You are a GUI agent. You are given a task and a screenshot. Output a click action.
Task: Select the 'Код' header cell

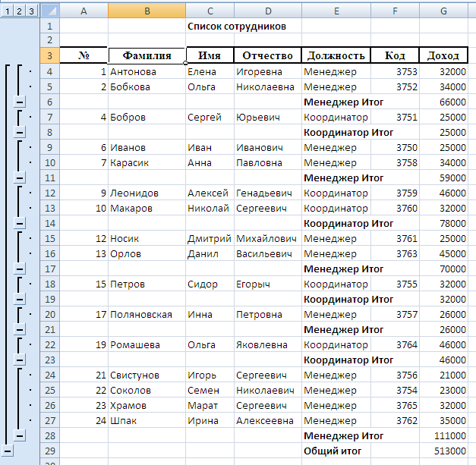pos(395,56)
